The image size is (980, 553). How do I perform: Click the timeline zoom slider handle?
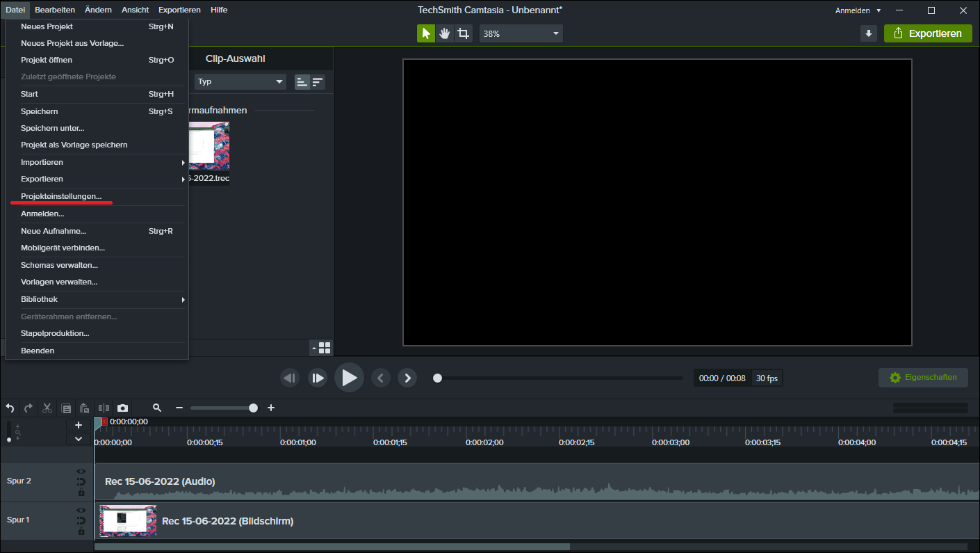pyautogui.click(x=253, y=408)
